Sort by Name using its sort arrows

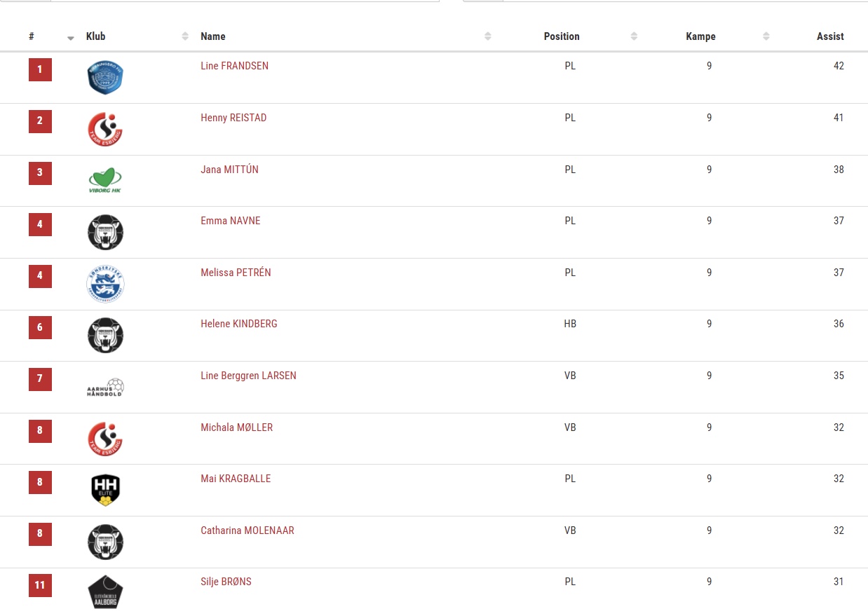click(x=488, y=36)
